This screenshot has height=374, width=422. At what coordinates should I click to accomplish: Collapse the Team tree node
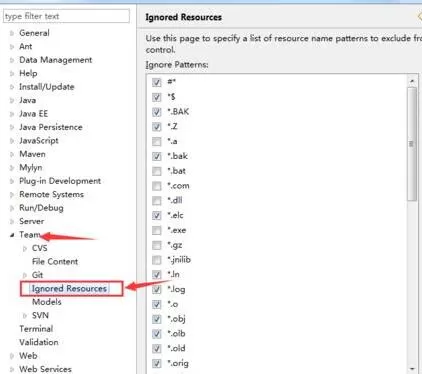tap(12, 235)
